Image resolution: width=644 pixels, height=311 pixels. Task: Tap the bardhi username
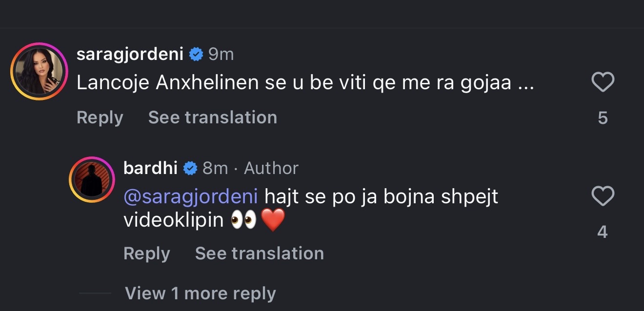pyautogui.click(x=151, y=168)
